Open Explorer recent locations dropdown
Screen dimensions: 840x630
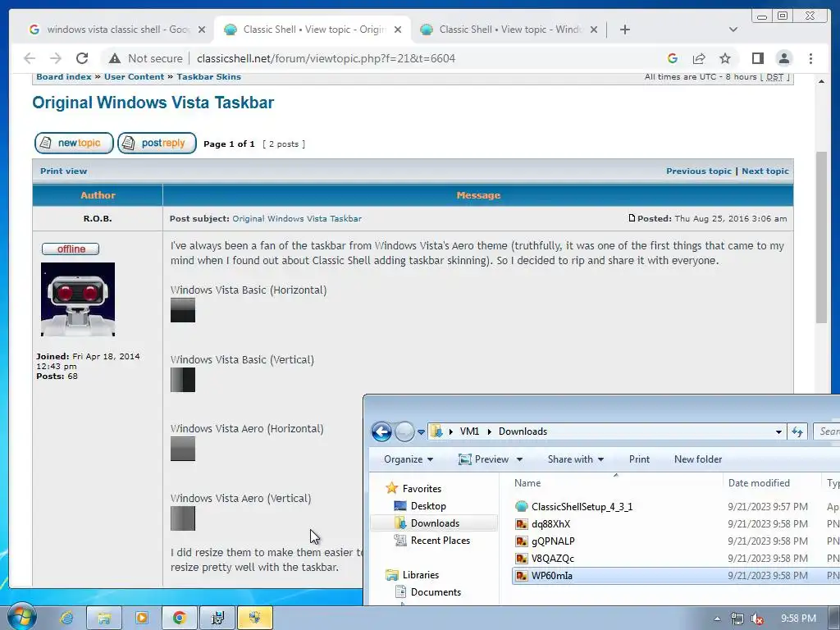click(x=421, y=431)
